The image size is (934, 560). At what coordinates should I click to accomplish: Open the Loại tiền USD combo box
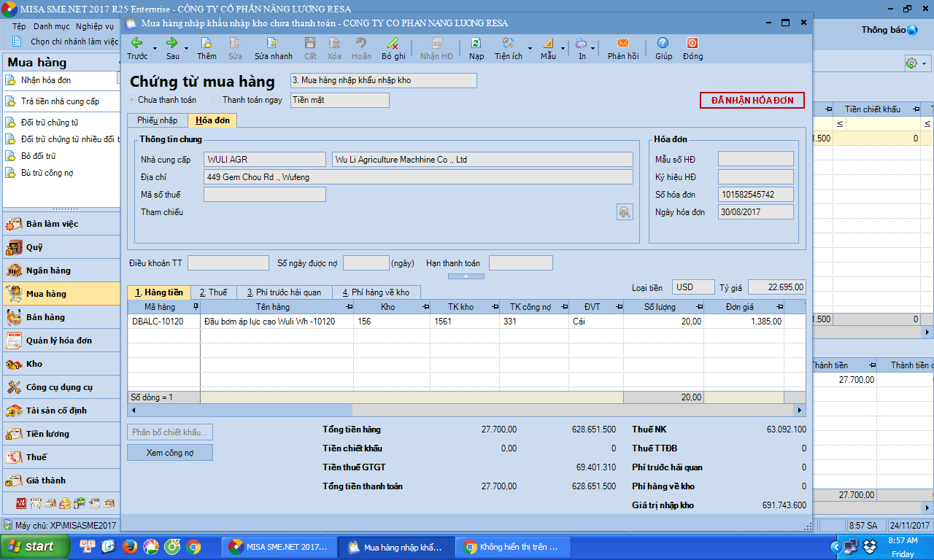pos(693,287)
